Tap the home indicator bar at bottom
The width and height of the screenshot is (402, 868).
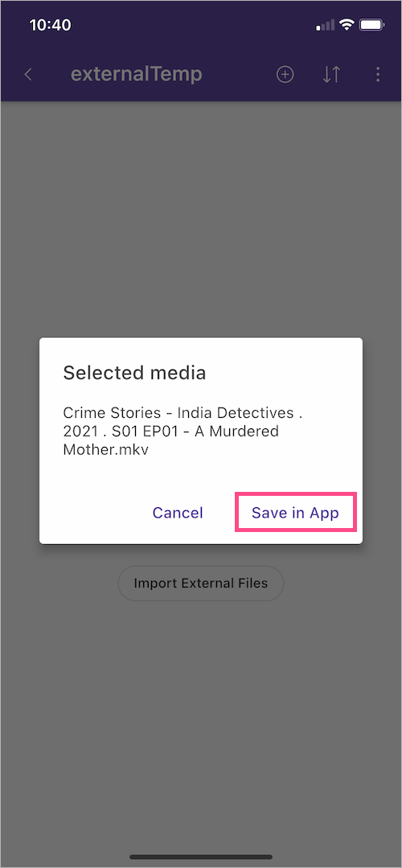(x=201, y=857)
